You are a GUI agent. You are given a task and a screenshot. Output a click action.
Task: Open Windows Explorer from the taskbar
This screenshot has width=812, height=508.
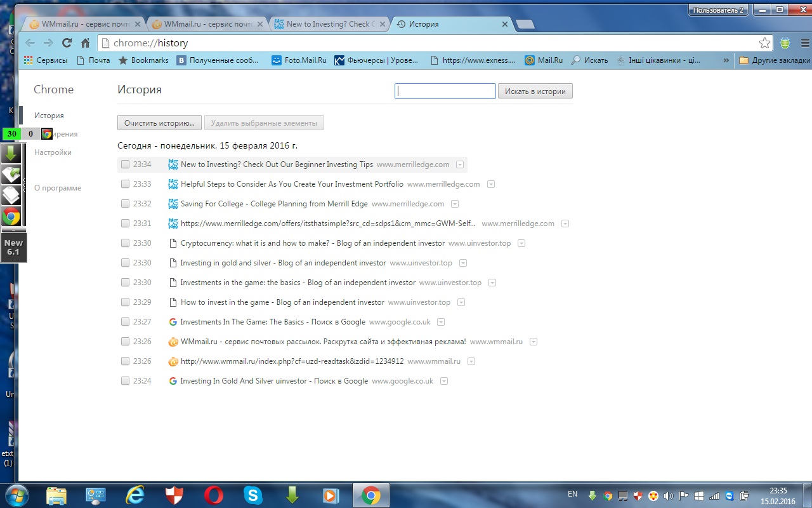pyautogui.click(x=56, y=495)
